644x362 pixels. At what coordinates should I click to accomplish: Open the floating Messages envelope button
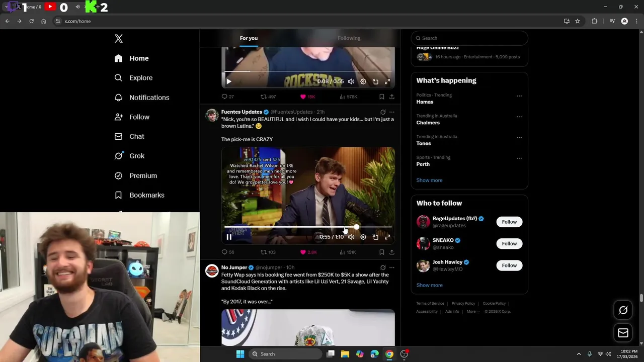pyautogui.click(x=623, y=333)
